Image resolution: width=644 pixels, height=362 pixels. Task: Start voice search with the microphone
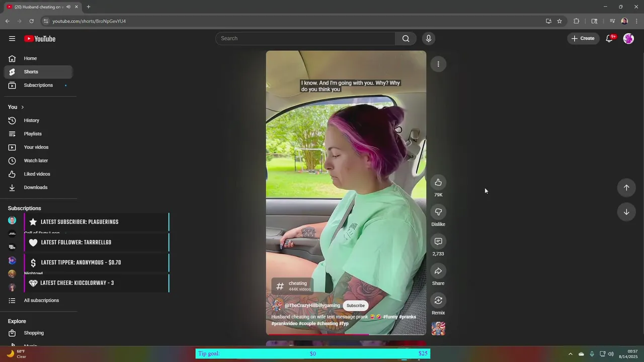pos(429,39)
